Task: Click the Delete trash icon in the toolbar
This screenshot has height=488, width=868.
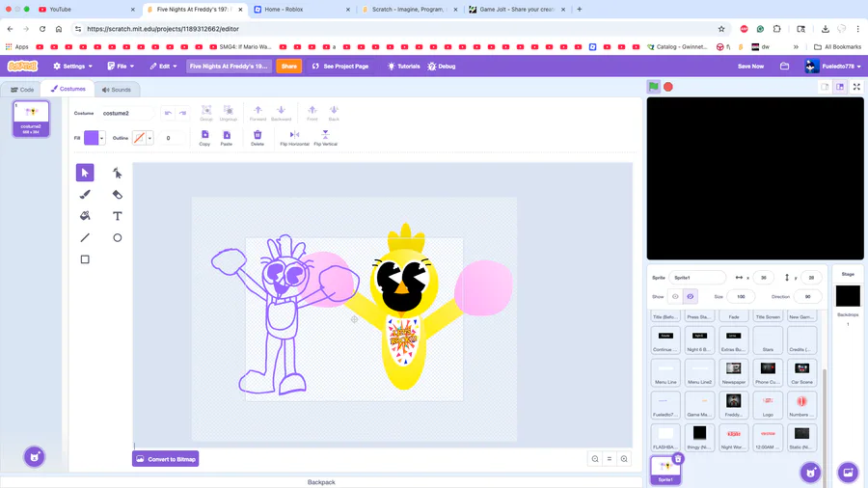Action: coord(258,138)
